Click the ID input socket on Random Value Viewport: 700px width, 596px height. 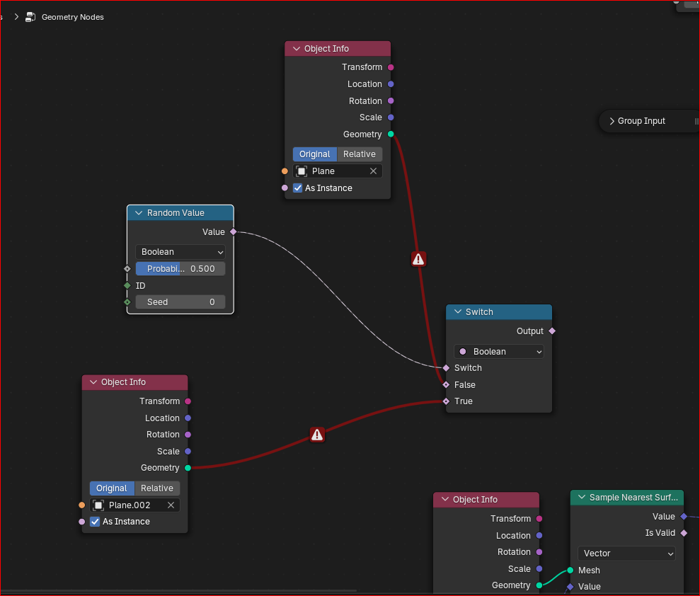click(x=127, y=285)
